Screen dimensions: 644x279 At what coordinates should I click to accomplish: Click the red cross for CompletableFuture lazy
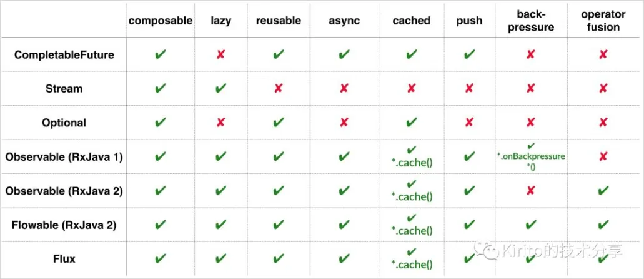coord(220,54)
